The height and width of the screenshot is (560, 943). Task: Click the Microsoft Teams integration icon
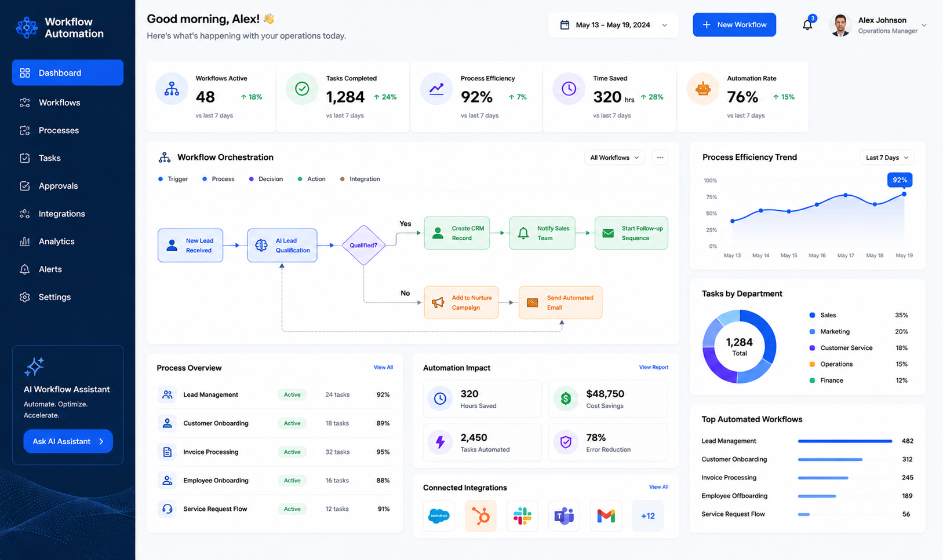pyautogui.click(x=564, y=515)
